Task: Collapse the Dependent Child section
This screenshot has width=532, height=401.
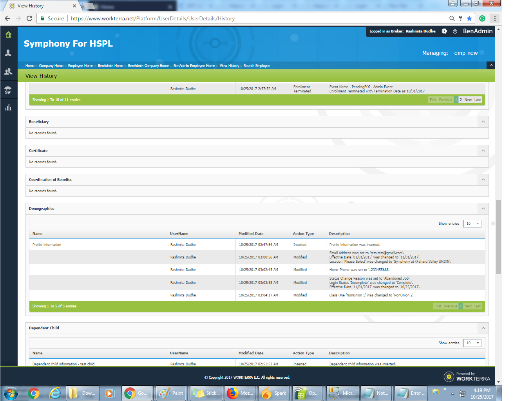Action: tap(483, 328)
